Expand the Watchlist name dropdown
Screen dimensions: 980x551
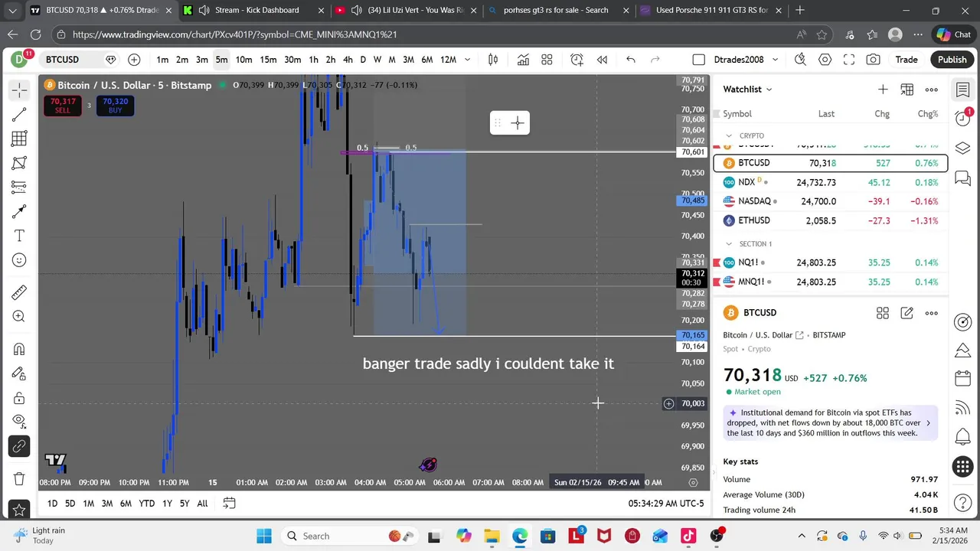[748, 90]
